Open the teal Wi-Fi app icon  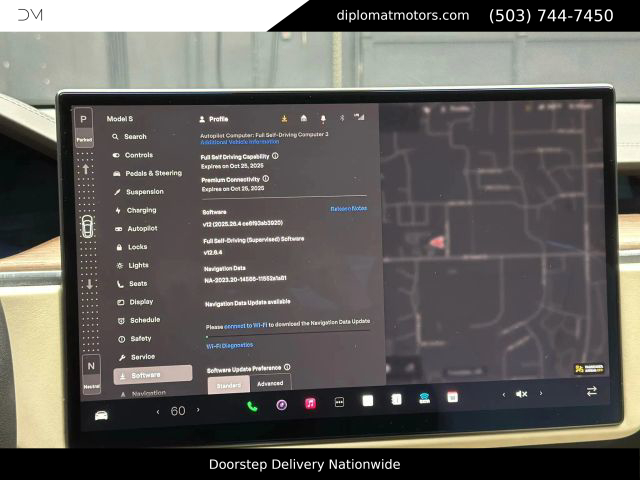[424, 398]
